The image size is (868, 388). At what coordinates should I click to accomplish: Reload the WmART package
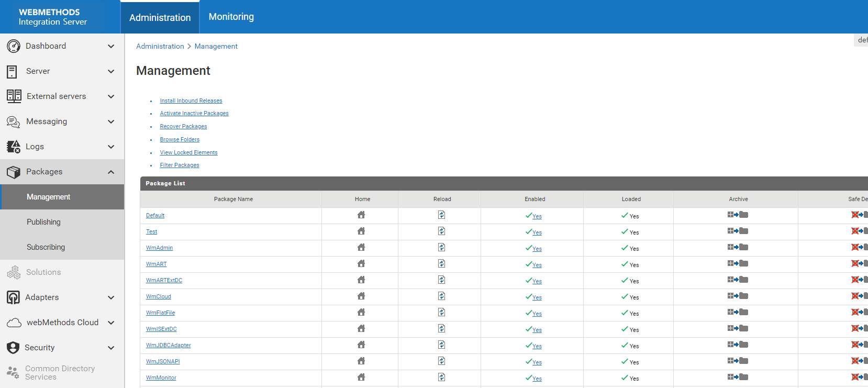coord(442,263)
